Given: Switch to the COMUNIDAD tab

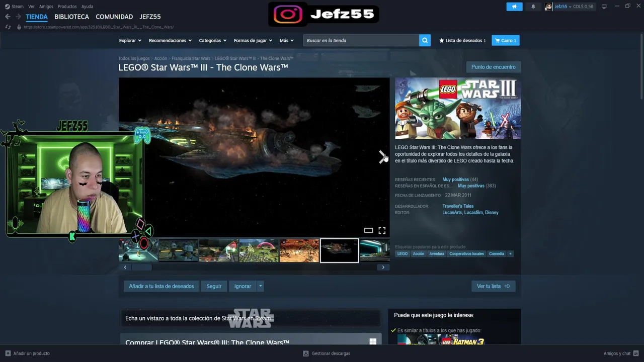Looking at the screenshot, I should (114, 17).
